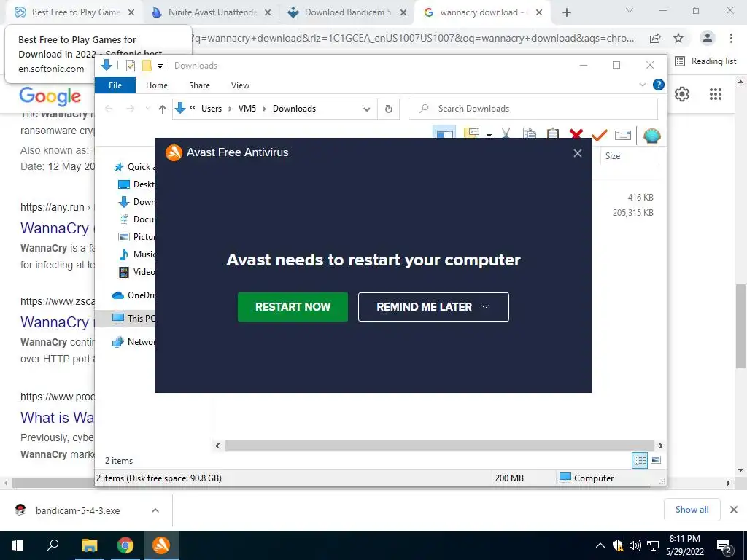Screen dimensions: 747x560
Task: Open the REMIND ME LATER dropdown
Action: 433,307
